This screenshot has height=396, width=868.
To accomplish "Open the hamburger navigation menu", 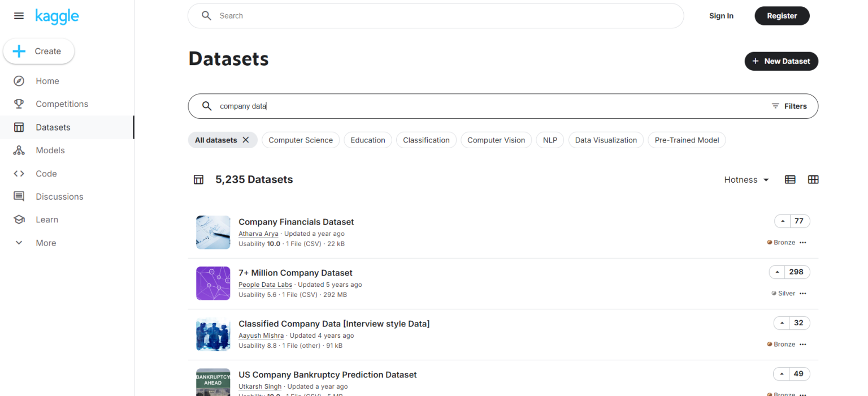I will 19,16.
